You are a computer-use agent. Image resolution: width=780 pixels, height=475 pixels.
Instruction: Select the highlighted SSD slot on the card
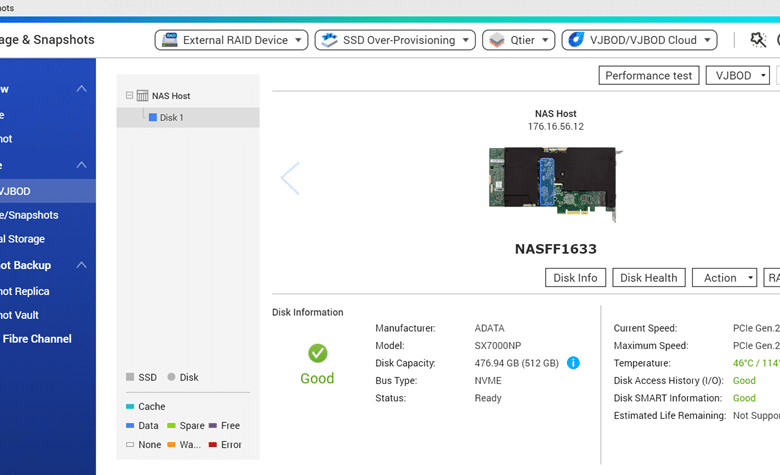click(547, 182)
